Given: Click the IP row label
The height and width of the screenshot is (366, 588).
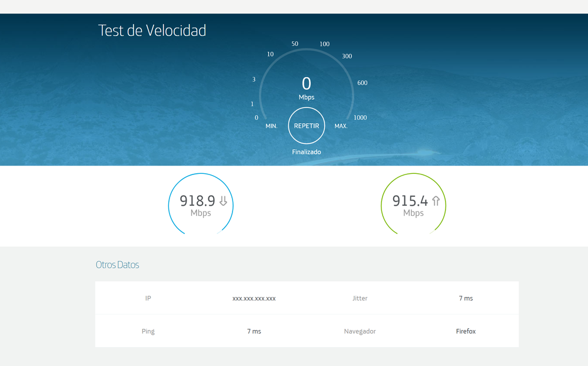Looking at the screenshot, I should [148, 298].
